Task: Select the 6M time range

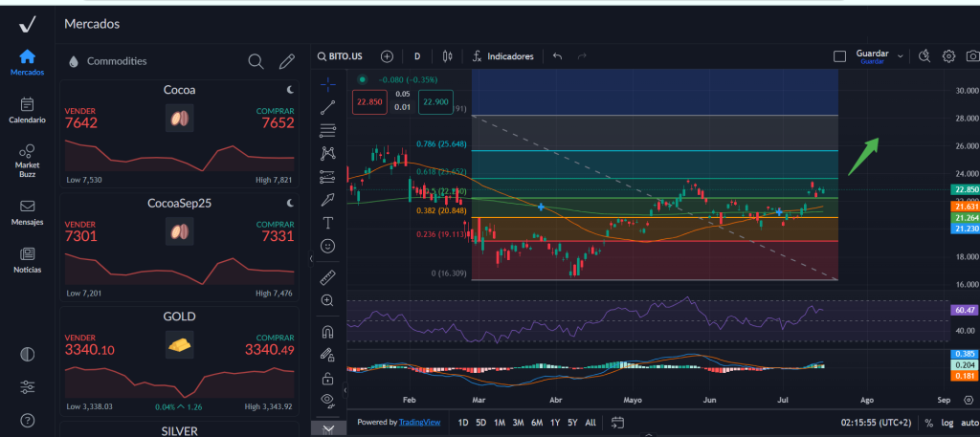Action: (x=537, y=423)
